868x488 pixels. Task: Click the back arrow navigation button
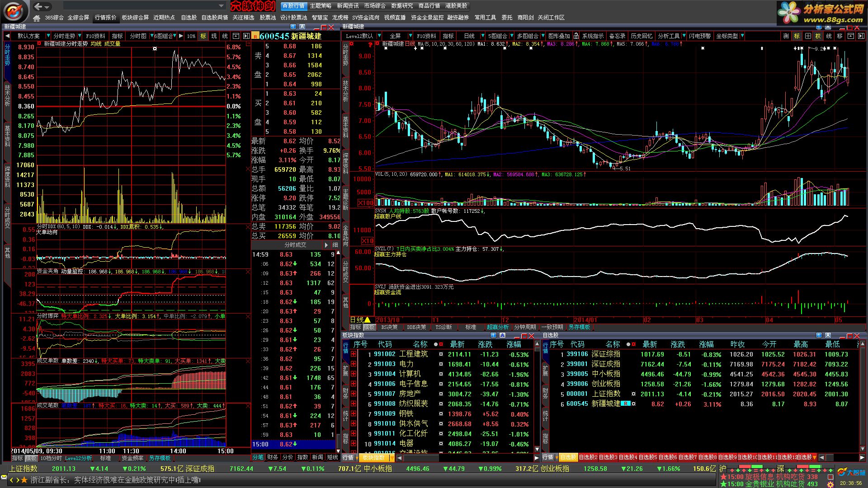[38, 6]
